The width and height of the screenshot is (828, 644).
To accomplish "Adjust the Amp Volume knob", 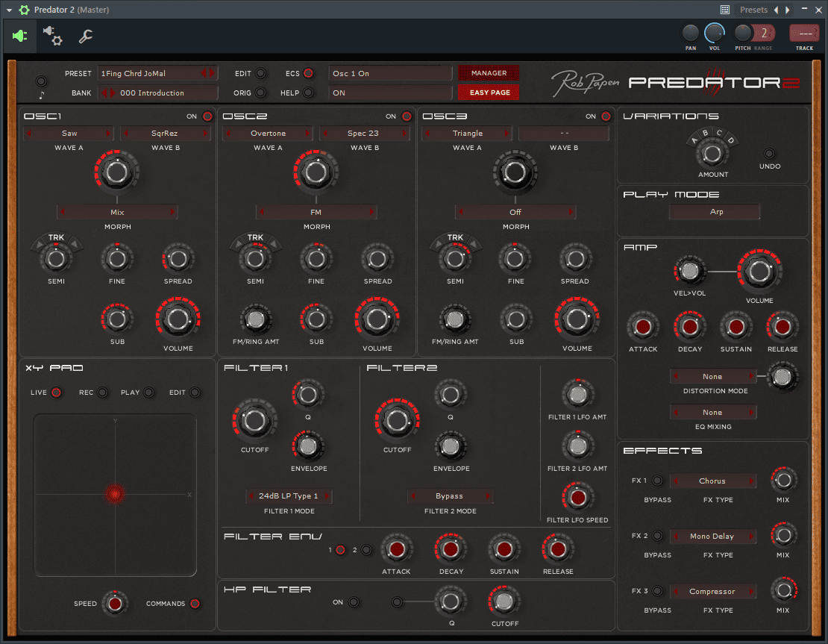I will (759, 271).
